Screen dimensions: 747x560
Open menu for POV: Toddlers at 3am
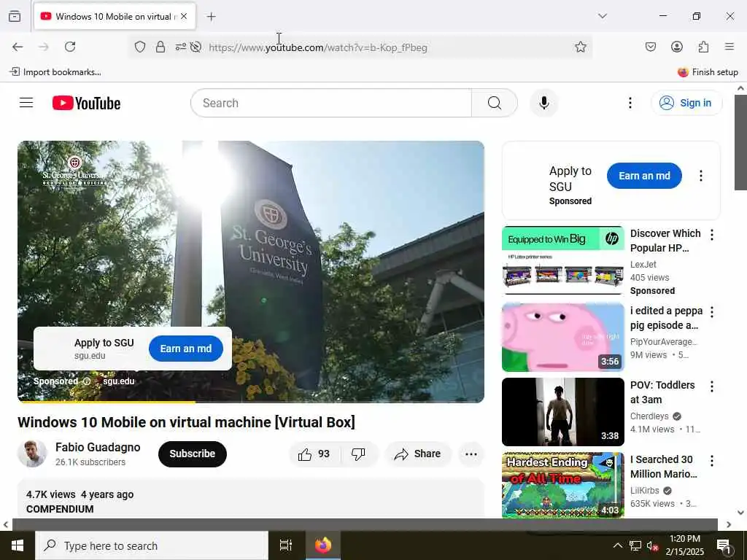click(x=712, y=386)
